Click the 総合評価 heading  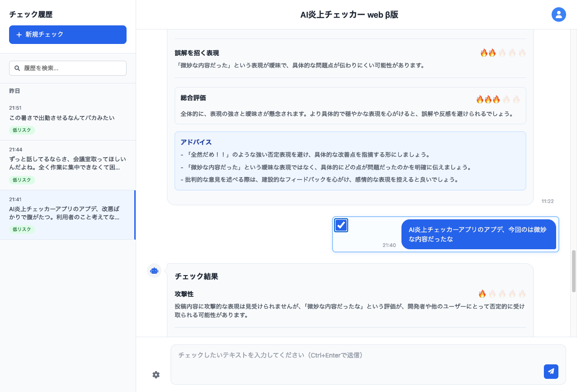pos(193,97)
